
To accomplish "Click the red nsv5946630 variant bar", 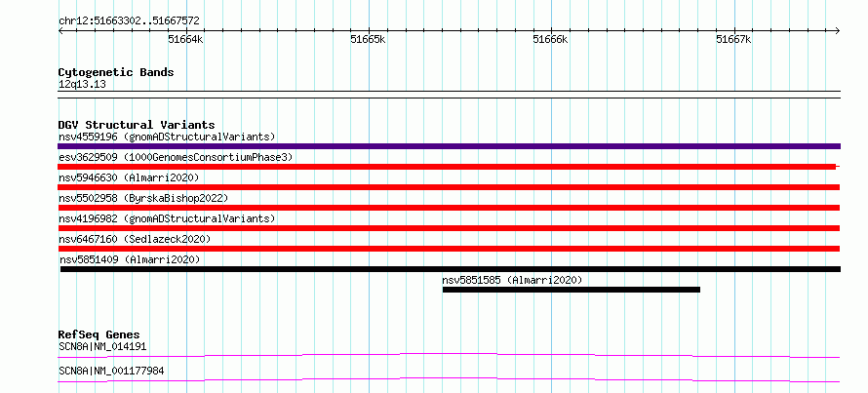I will (449, 187).
